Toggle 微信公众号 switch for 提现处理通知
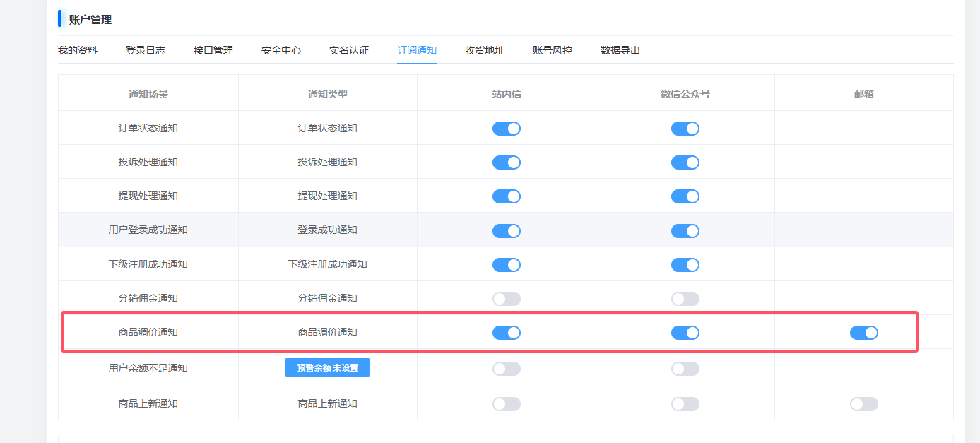 coord(685,196)
